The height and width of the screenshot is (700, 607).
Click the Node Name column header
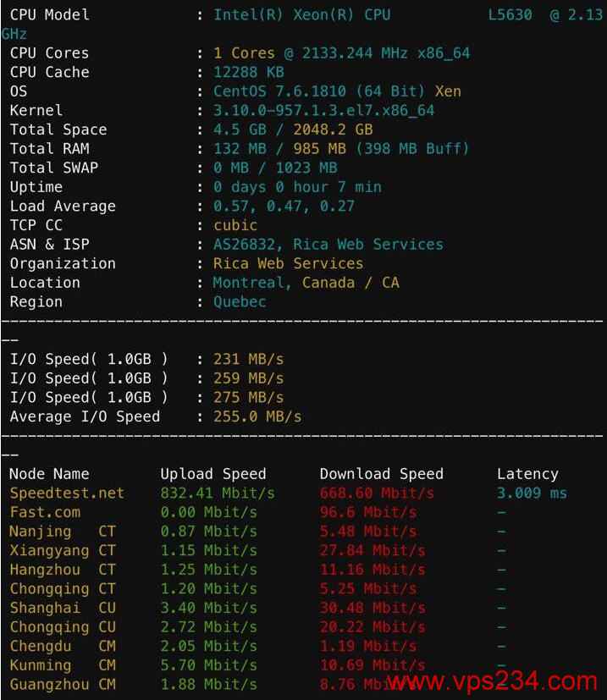49,474
